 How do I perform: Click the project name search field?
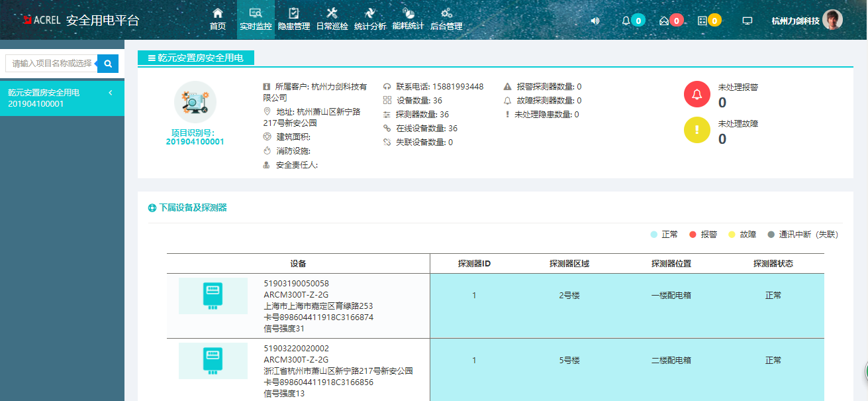[x=52, y=64]
